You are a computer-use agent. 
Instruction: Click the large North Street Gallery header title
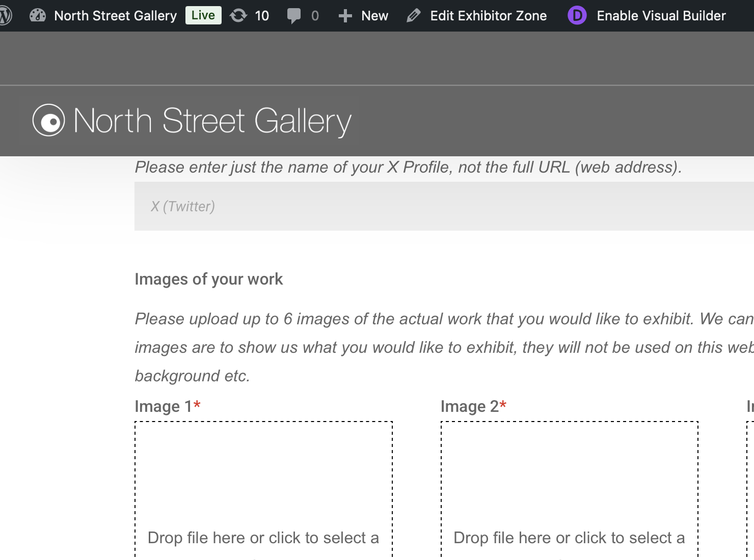212,121
